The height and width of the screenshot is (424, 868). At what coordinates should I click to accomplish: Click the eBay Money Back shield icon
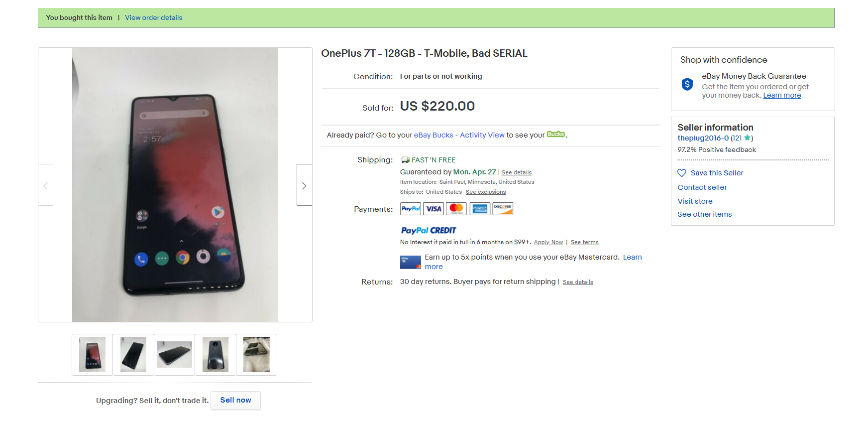coord(687,84)
